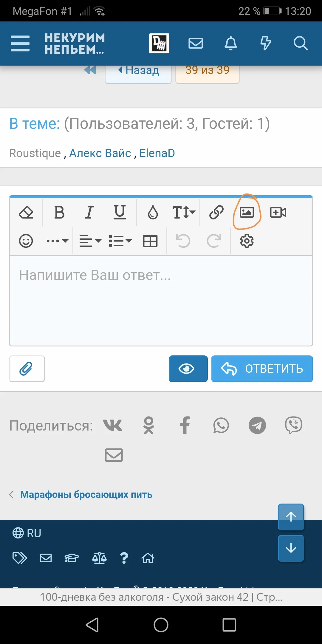Screen dimensions: 322x644
Task: Insert image via picture icon
Action: 247,213
